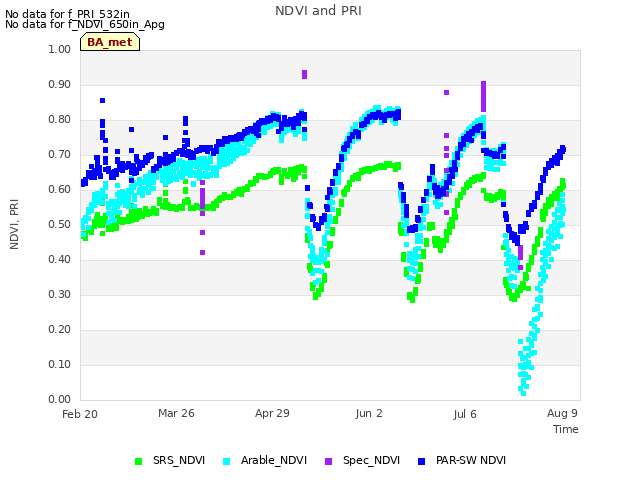
Task: Click the chart title NDVI and PRI
Action: [318, 11]
